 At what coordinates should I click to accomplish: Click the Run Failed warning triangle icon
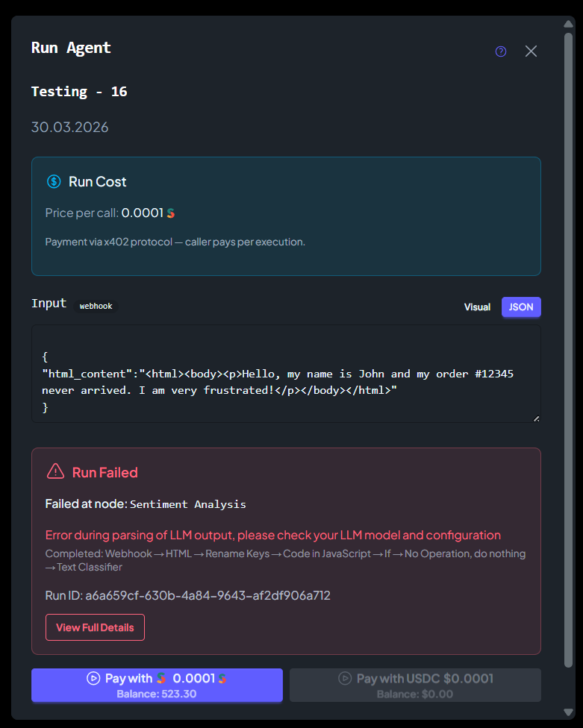[x=56, y=471]
